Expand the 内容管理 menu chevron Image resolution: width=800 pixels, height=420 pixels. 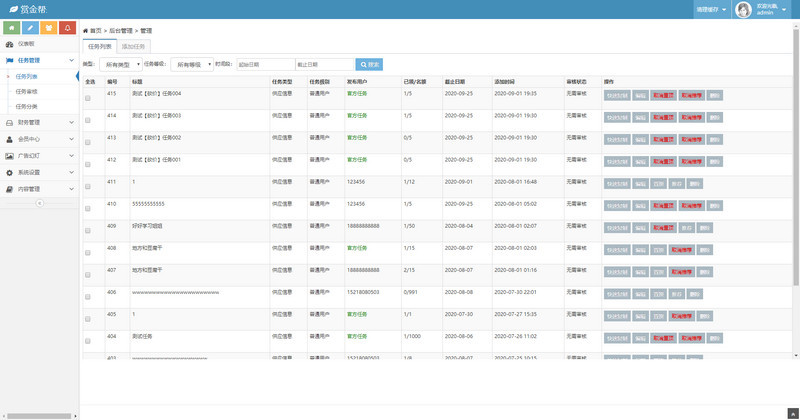[71, 189]
